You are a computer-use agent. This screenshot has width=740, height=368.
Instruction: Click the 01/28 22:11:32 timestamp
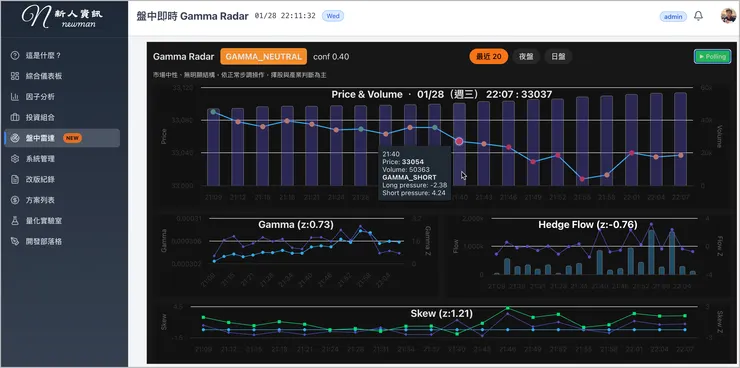coord(285,16)
